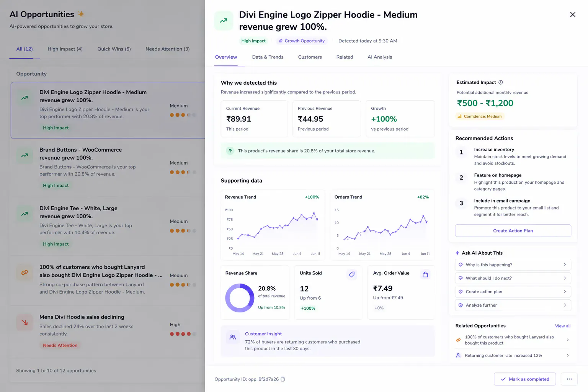
Task: Open the Customers tab
Action: click(310, 57)
